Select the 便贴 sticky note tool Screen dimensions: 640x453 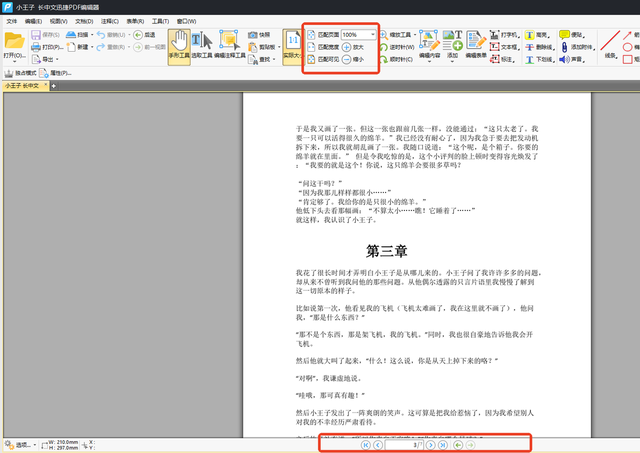coord(572,35)
